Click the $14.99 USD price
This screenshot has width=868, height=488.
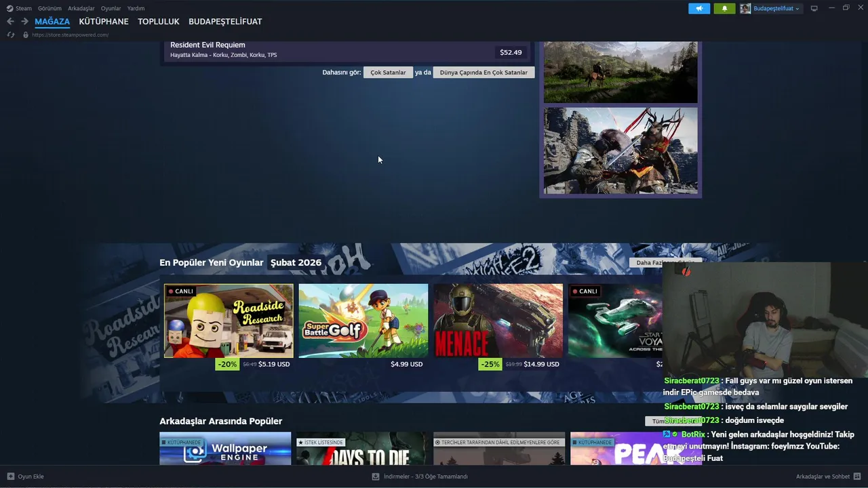pyautogui.click(x=542, y=364)
